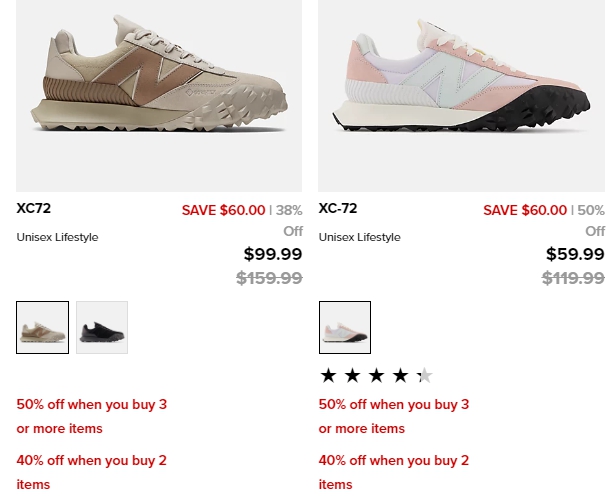Viewport: 611px width, 496px height.
Task: Select the black color swatch for XC72
Action: [x=102, y=327]
